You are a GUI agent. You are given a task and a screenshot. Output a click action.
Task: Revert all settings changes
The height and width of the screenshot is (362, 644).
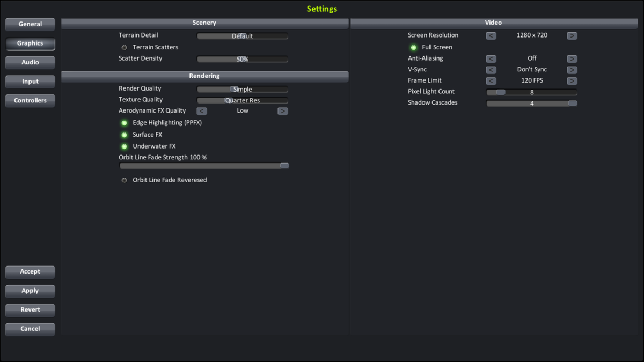[30, 310]
